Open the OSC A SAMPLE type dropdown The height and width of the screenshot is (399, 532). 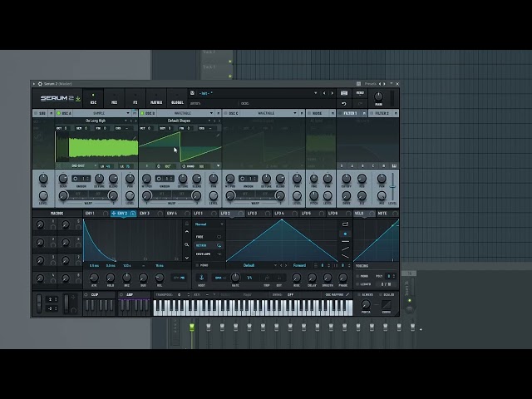click(101, 113)
